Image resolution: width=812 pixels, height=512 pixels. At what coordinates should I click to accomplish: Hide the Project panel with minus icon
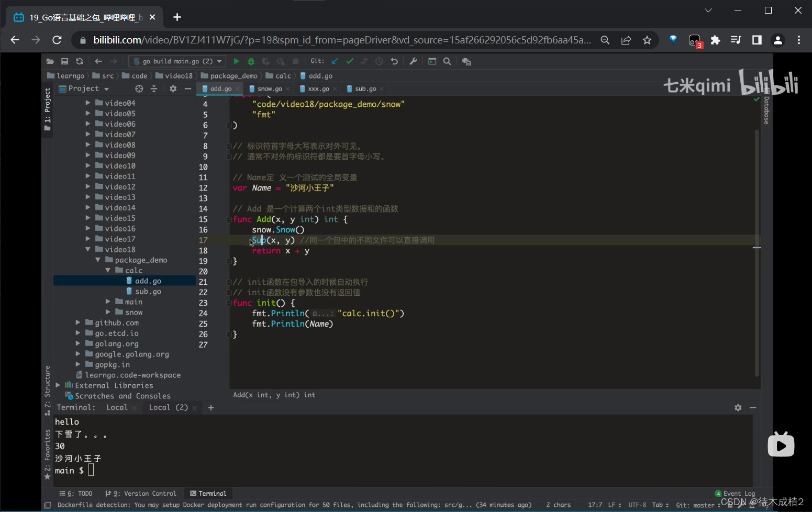point(188,88)
